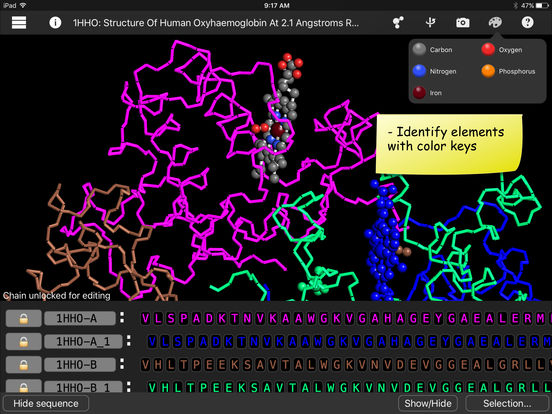The height and width of the screenshot is (414, 552).
Task: Toggle the color palette key icon
Action: (x=495, y=23)
